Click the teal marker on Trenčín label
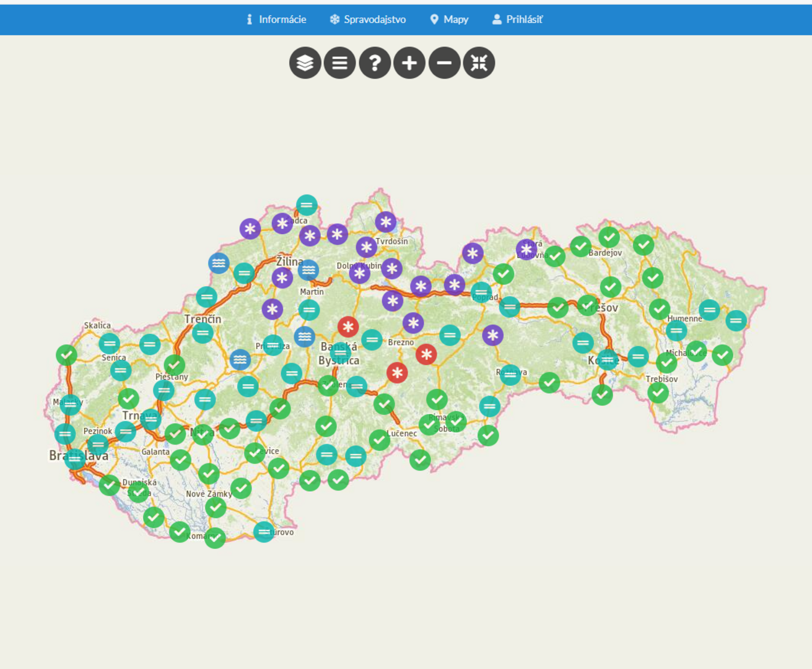Viewport: 812px width, 669px height. 203,333
